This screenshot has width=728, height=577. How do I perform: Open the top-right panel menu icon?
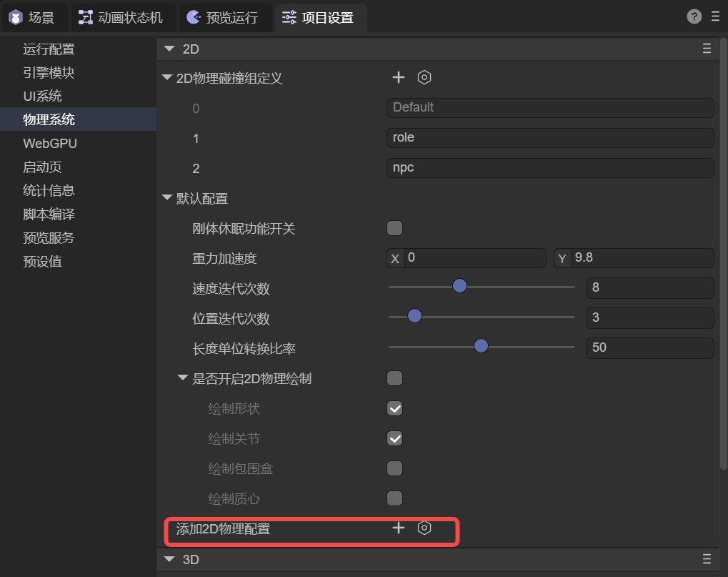pyautogui.click(x=715, y=17)
